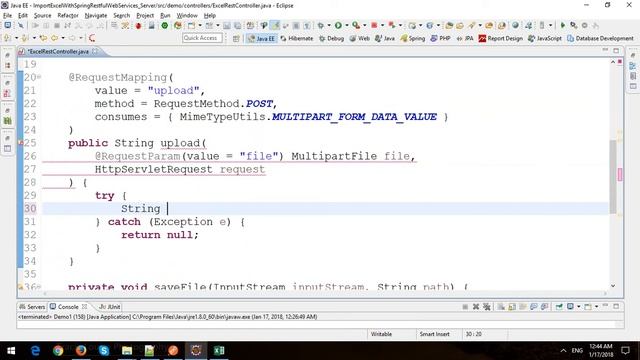640x360 pixels.
Task: Click the red Stop toolbar icon
Action: [374, 25]
